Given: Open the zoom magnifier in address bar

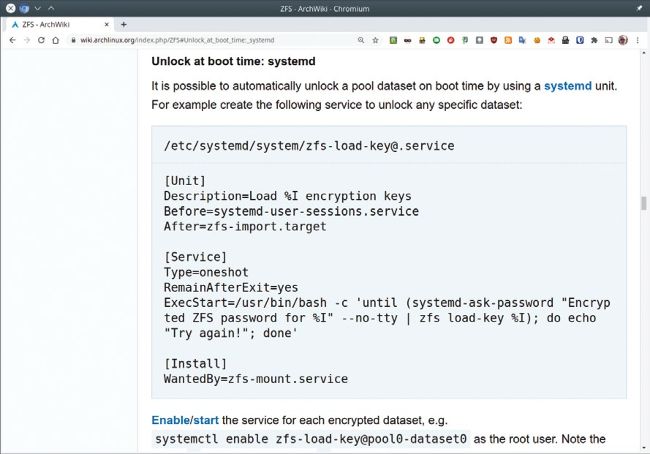Looking at the screenshot, I should pyautogui.click(x=360, y=40).
